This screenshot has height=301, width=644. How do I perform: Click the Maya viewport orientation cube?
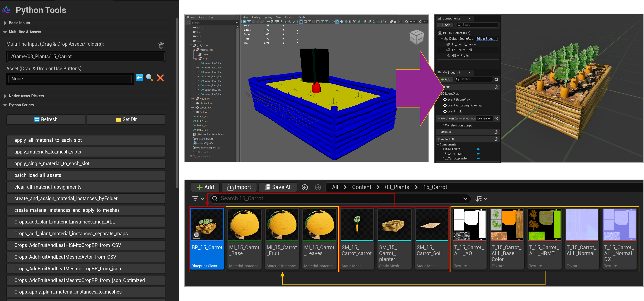(x=416, y=37)
